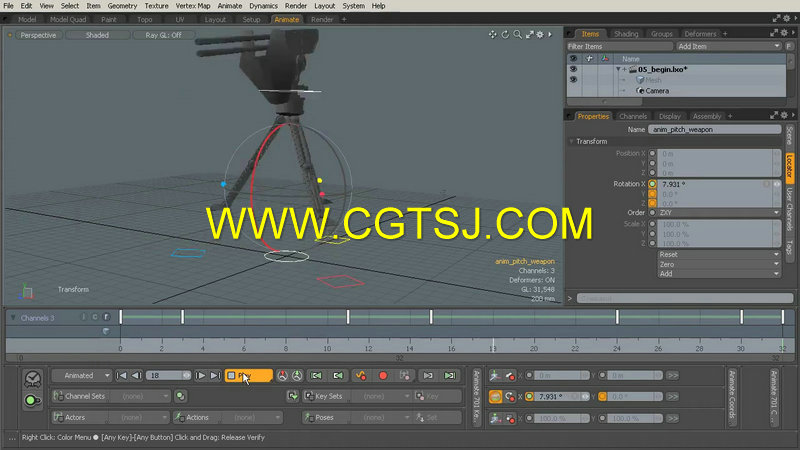Open the rotation Order ZXY dropdown
This screenshot has height=450, width=800.
tap(719, 213)
